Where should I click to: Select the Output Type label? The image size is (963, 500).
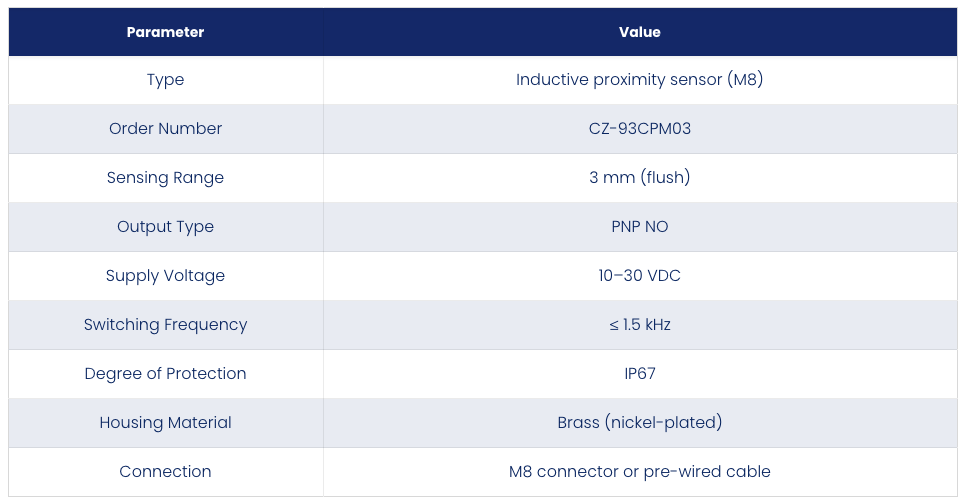point(165,227)
